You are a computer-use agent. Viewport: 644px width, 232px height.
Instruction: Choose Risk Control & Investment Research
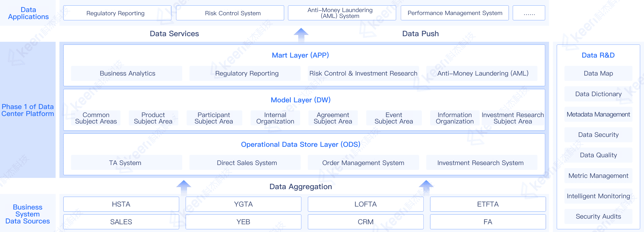click(363, 73)
